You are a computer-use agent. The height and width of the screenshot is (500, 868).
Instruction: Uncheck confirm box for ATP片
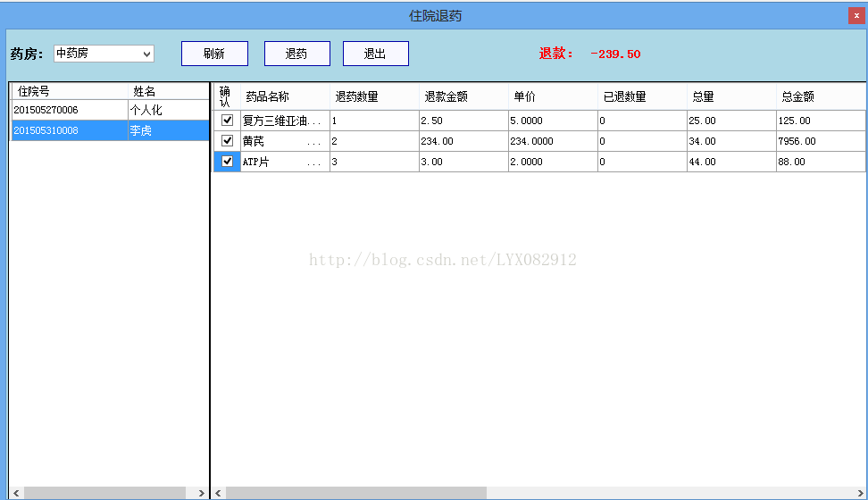[x=227, y=161]
